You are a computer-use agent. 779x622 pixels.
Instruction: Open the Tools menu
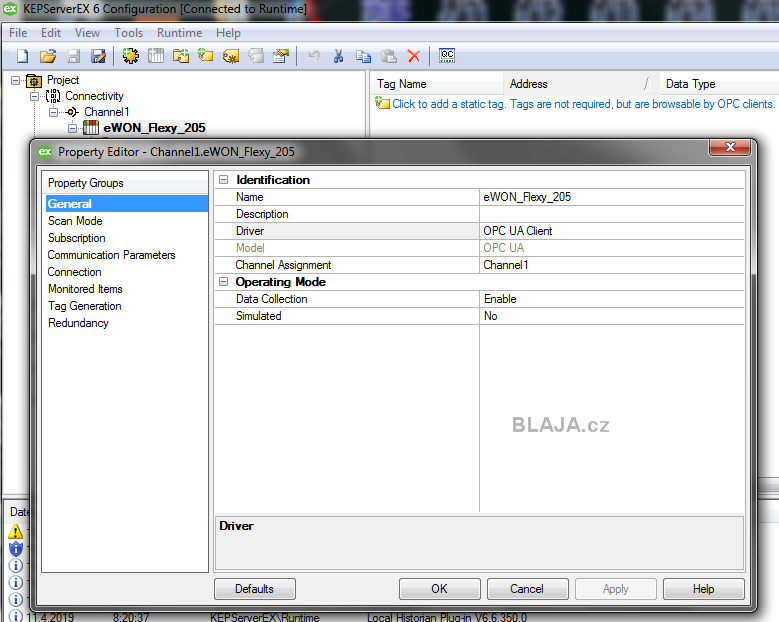pyautogui.click(x=129, y=33)
